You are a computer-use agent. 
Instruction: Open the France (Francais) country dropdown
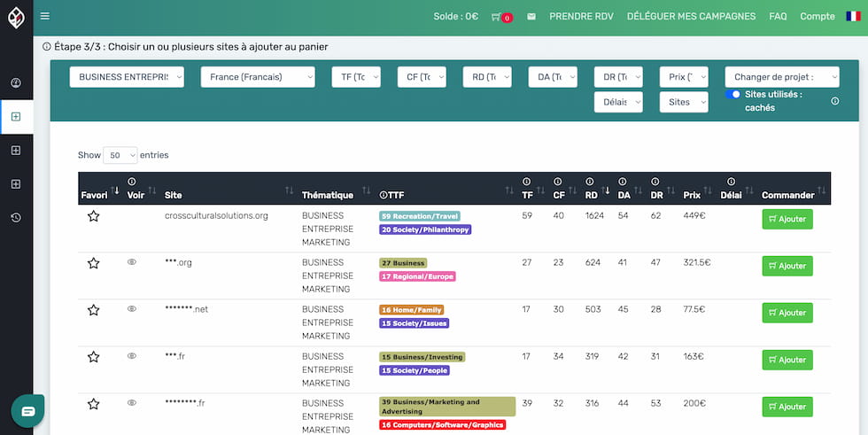pos(258,77)
